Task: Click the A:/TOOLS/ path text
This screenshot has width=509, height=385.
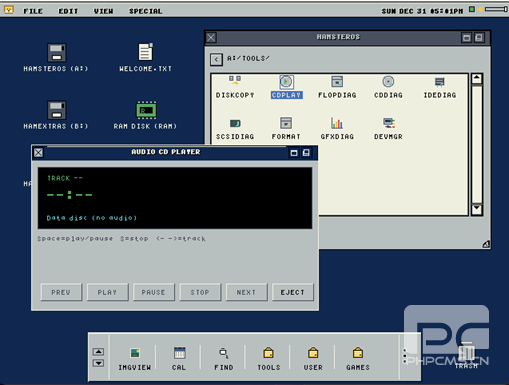Action: 248,58
